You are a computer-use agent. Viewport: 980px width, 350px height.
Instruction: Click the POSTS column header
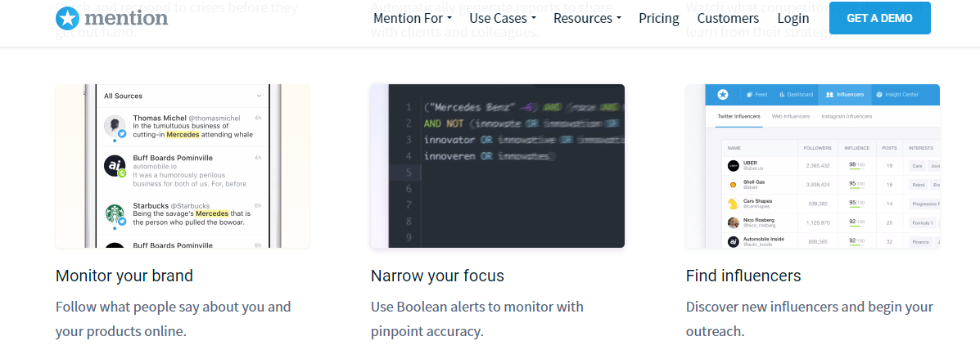[x=889, y=149]
